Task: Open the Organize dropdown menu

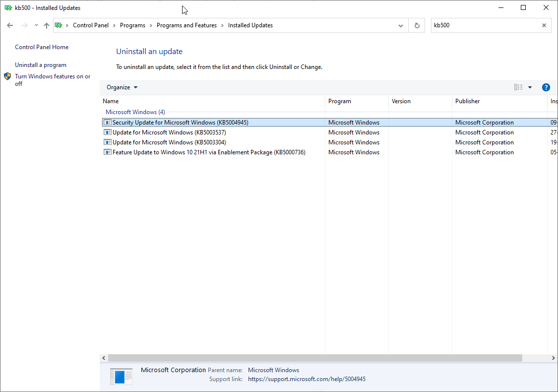Action: tap(122, 87)
